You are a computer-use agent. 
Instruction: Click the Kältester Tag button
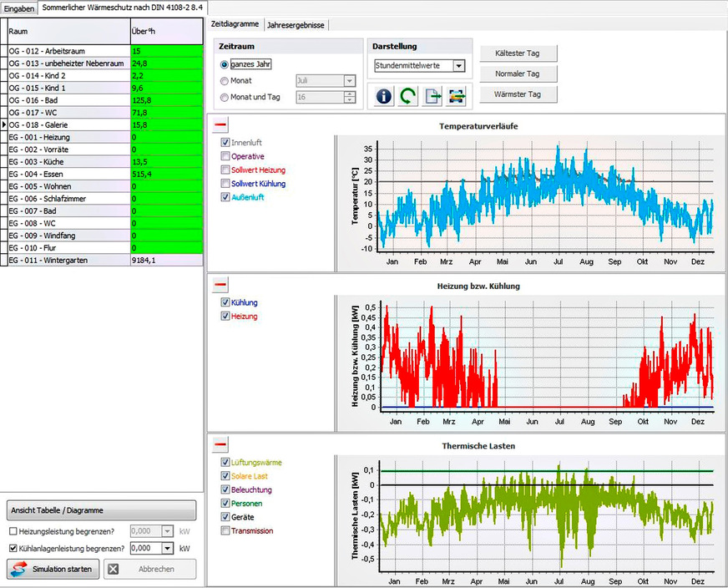tap(518, 53)
